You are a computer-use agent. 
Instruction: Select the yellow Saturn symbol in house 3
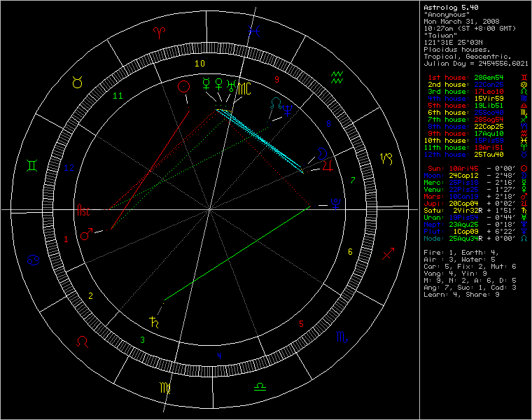pyautogui.click(x=154, y=321)
